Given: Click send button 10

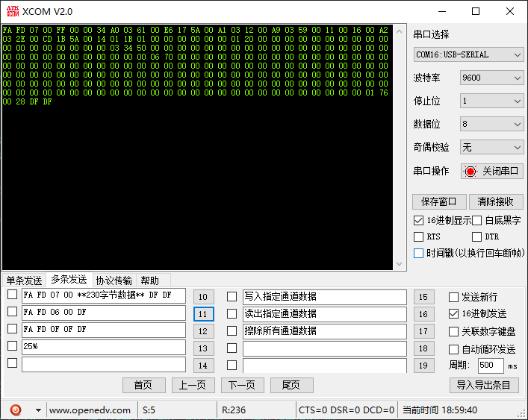Looking at the screenshot, I should coord(203,297).
